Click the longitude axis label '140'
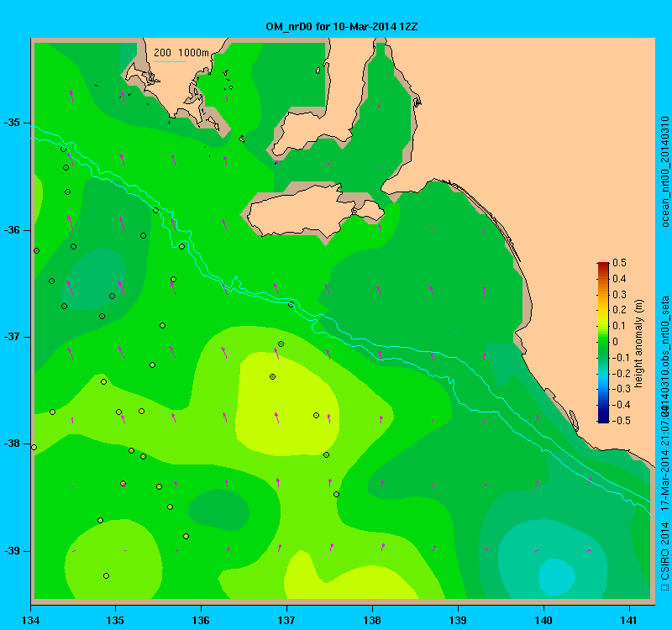This screenshot has height=630, width=672. tap(543, 620)
